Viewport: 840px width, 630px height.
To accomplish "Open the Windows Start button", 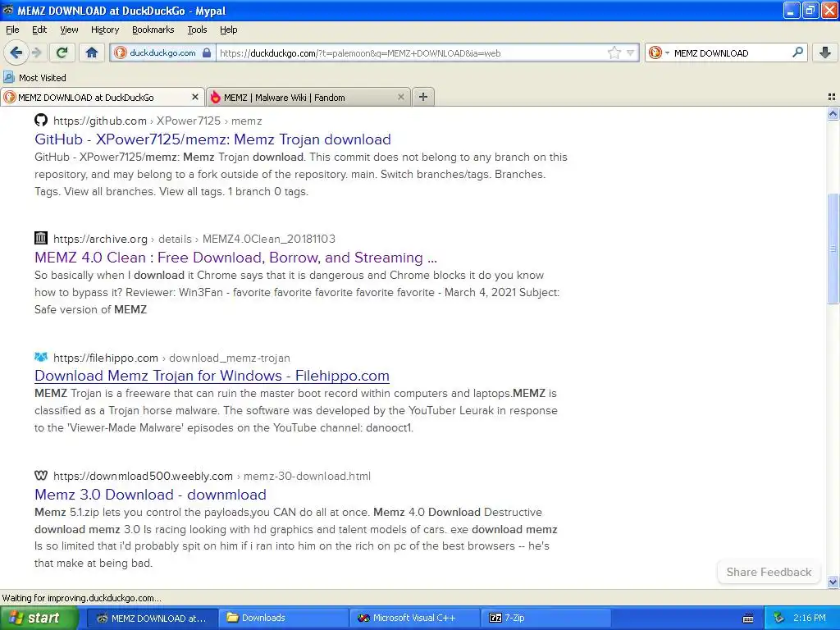I will tap(39, 618).
